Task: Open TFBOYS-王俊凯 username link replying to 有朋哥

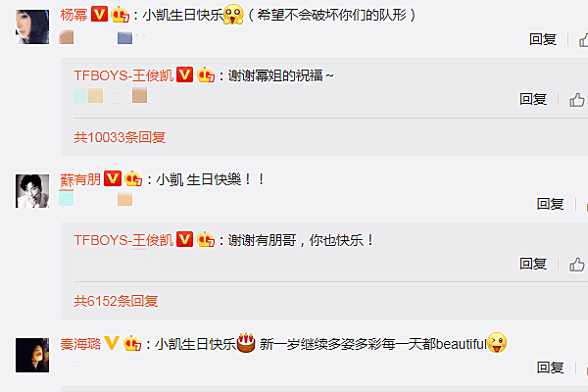Action: pos(123,240)
